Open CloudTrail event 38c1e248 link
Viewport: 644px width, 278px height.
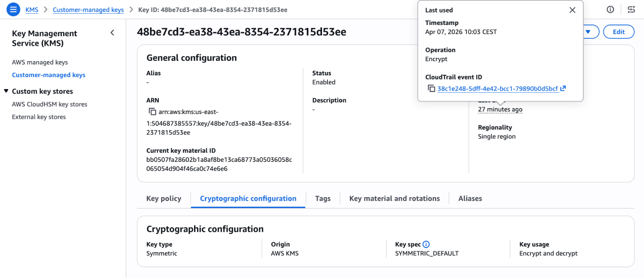tap(498, 89)
